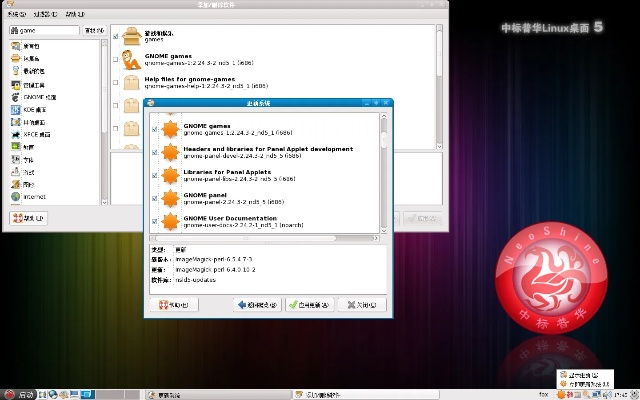
Task: Click the update list's vertical scrollbar thumb
Action: [384, 140]
